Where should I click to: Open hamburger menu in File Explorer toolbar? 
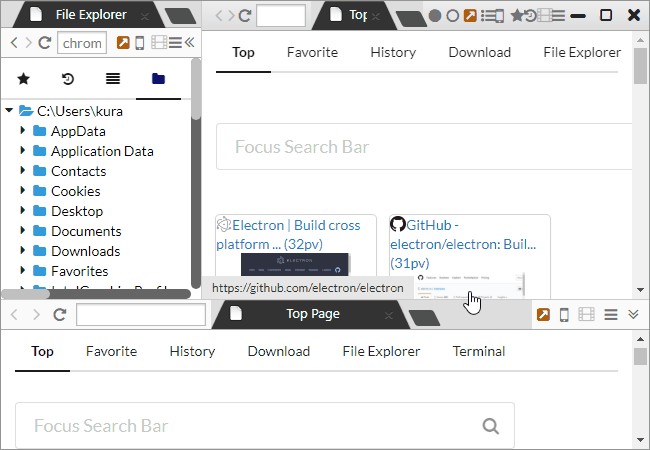click(175, 42)
